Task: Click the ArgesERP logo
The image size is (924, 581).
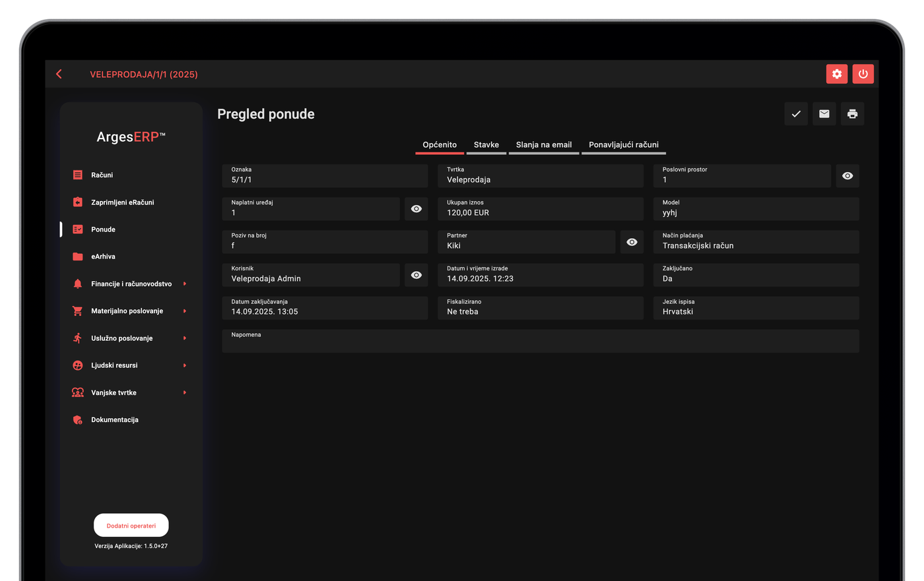Action: point(131,137)
